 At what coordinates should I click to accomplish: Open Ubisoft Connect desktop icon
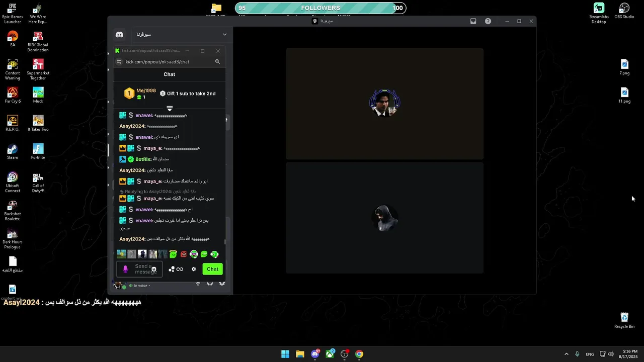point(13,183)
